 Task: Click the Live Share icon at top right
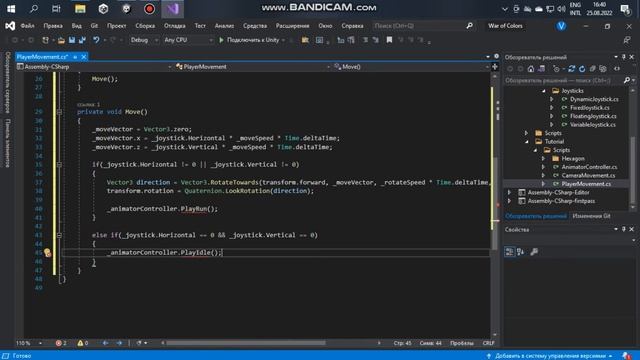coord(627,40)
